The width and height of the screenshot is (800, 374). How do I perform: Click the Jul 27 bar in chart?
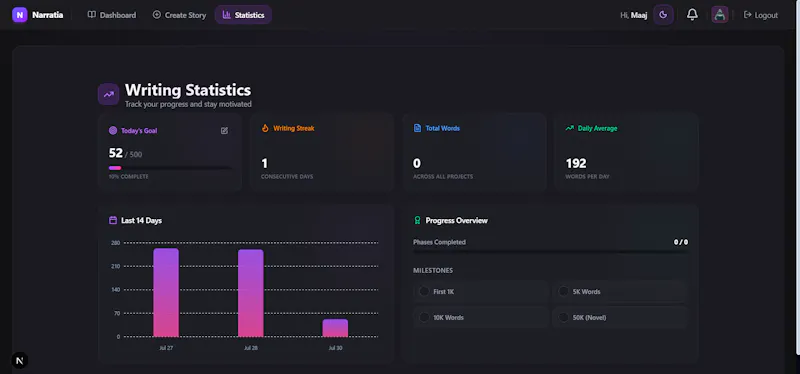coord(166,293)
